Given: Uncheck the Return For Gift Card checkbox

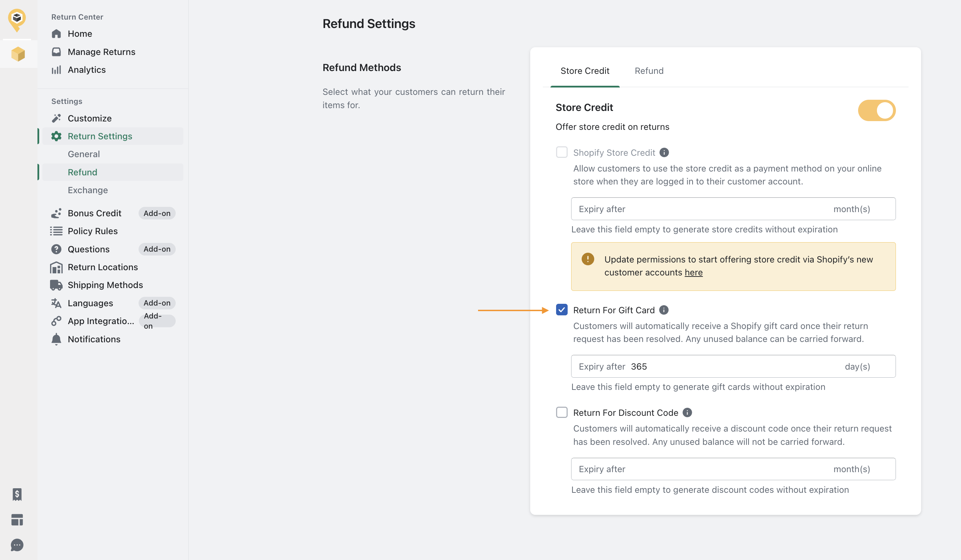Looking at the screenshot, I should tap(562, 309).
